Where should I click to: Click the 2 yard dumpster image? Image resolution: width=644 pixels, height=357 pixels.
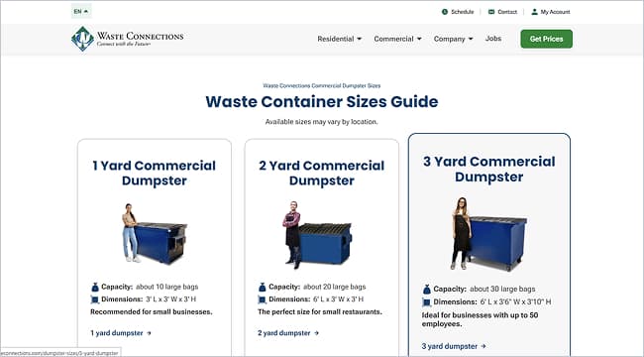point(317,235)
